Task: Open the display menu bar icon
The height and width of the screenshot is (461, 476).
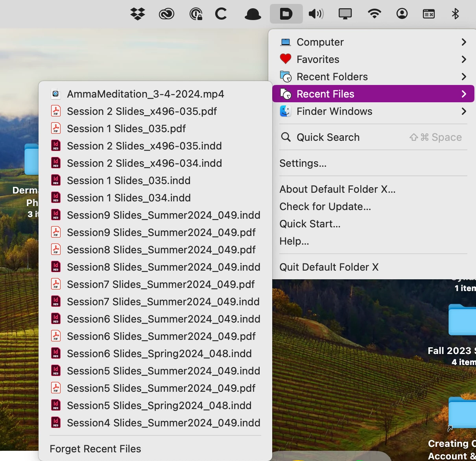Action: point(345,14)
